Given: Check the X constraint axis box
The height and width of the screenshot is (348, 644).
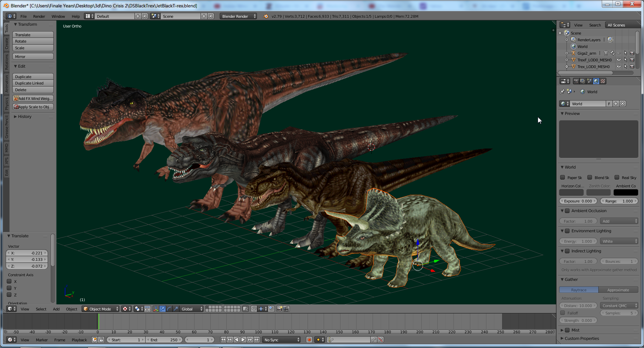Looking at the screenshot, I should coord(9,281).
